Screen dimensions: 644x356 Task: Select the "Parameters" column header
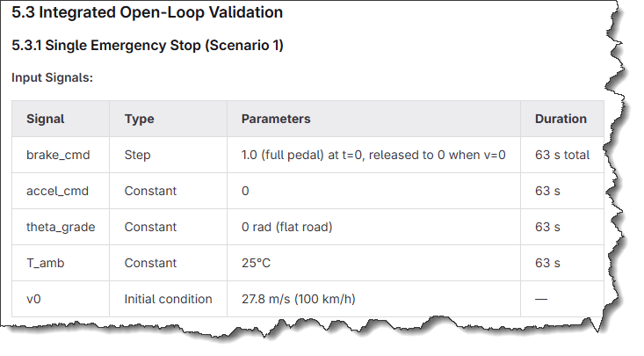tap(276, 119)
